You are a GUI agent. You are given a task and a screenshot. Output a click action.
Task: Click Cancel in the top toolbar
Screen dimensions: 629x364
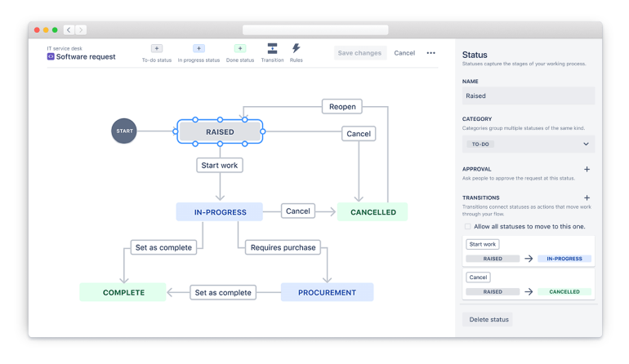(404, 53)
